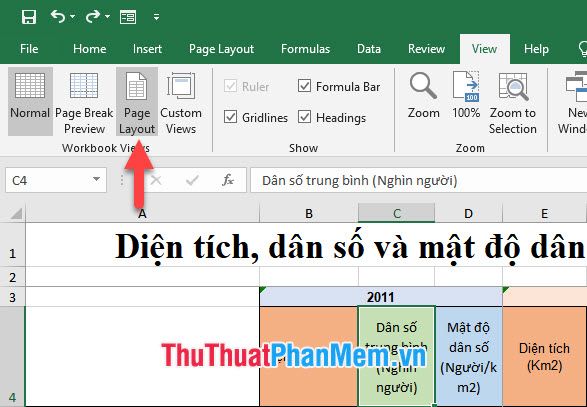Click the Name Box showing C4
Viewport: 587px width, 407px height.
[49, 180]
